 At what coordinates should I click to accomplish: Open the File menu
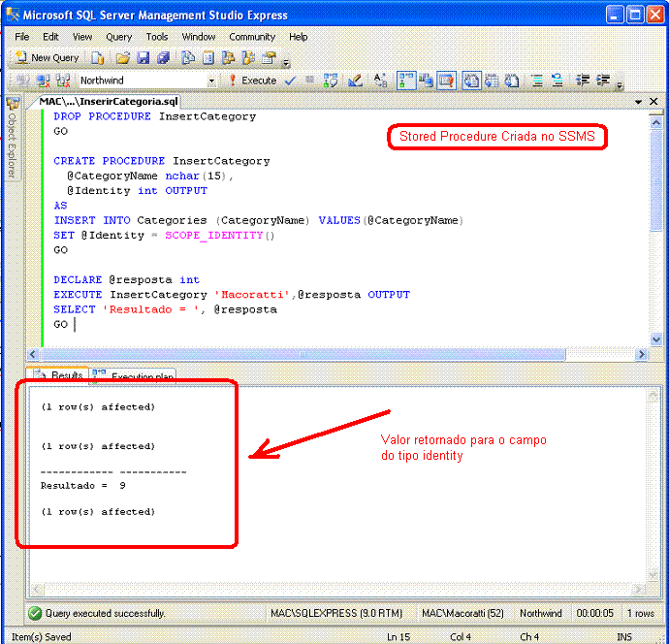21,37
